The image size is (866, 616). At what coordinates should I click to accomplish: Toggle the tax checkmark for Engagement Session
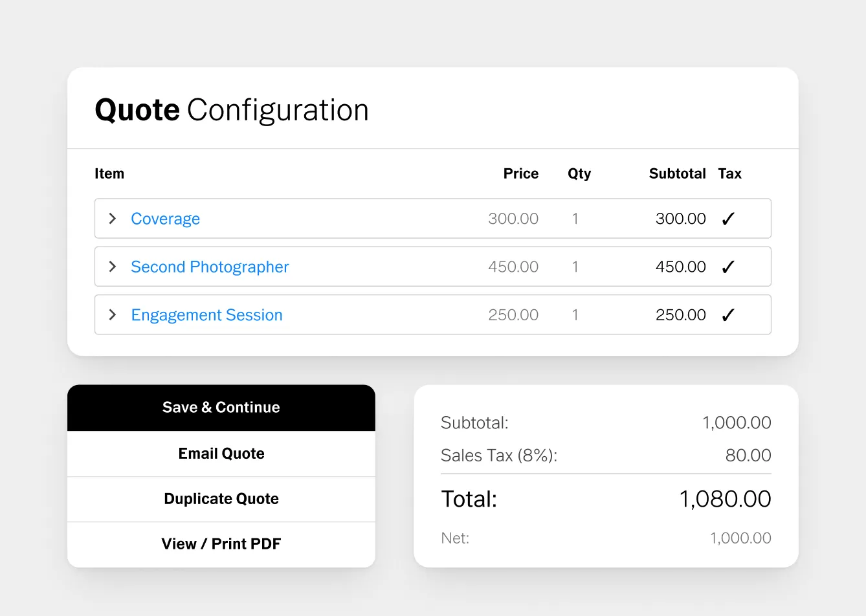[x=728, y=315]
